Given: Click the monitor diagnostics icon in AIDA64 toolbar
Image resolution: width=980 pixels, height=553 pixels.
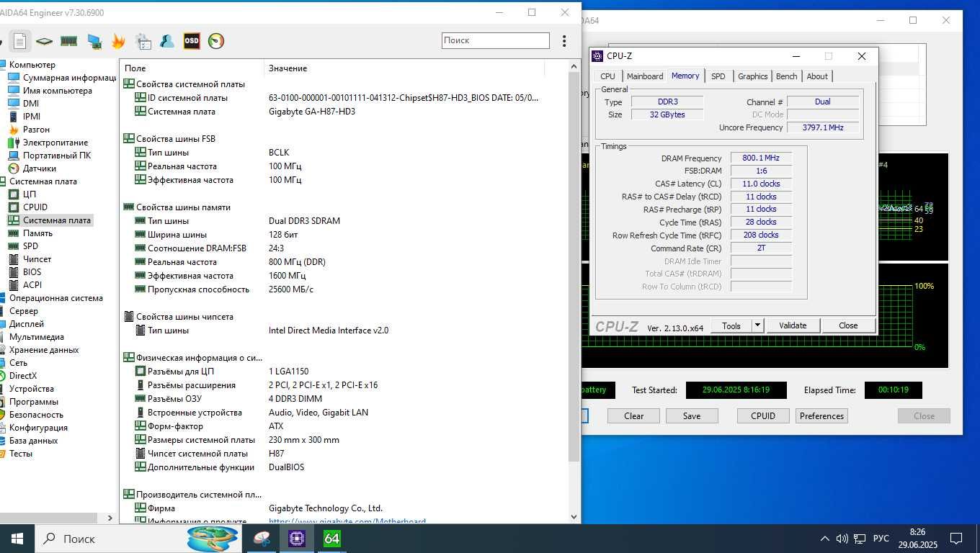Looking at the screenshot, I should [x=94, y=41].
